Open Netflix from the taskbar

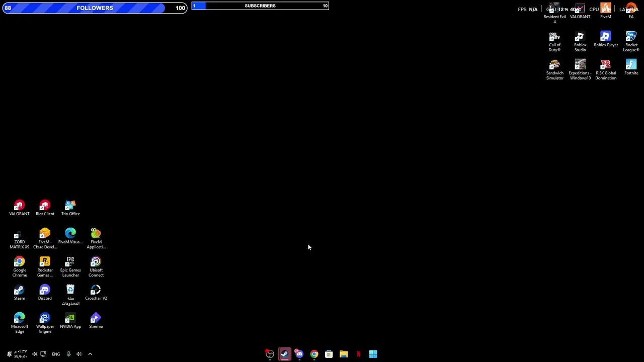[358, 354]
